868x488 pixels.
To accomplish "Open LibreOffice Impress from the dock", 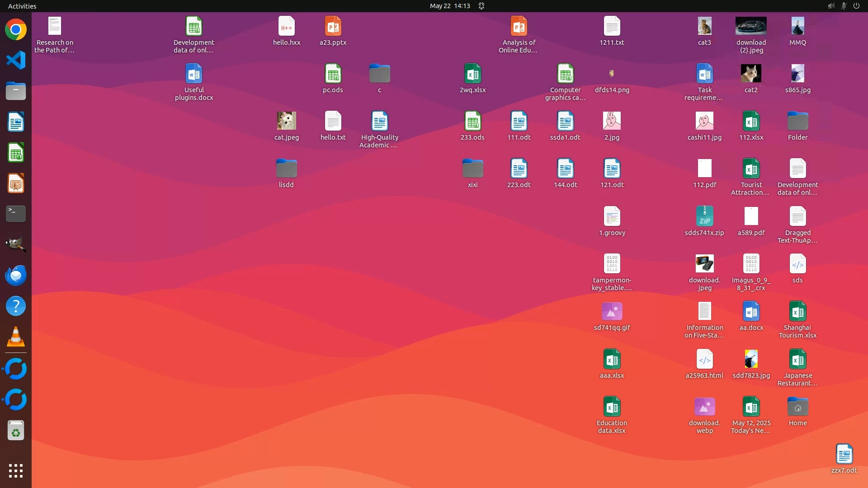I will tap(16, 183).
